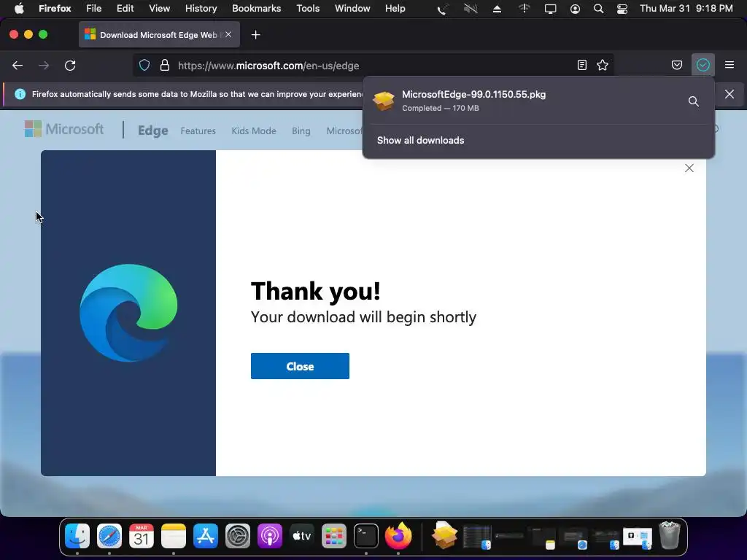Bookmark this page with the star
747x560 pixels.
pyautogui.click(x=603, y=65)
